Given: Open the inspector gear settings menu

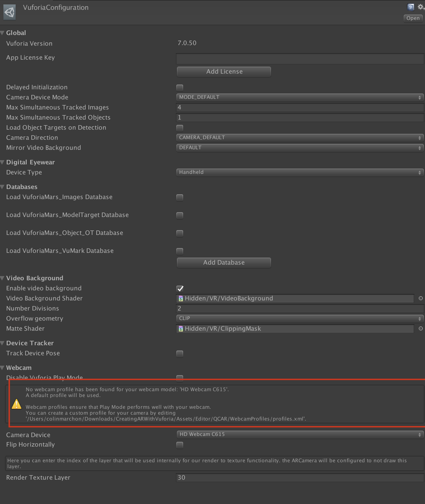Looking at the screenshot, I should pyautogui.click(x=421, y=7).
